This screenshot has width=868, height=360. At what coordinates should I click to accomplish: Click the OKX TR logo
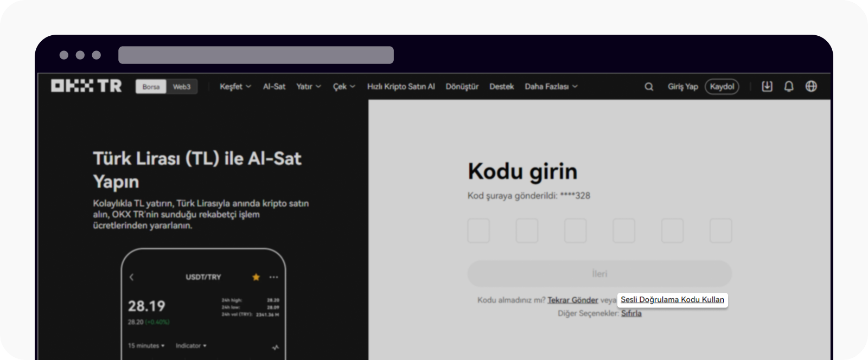point(86,86)
